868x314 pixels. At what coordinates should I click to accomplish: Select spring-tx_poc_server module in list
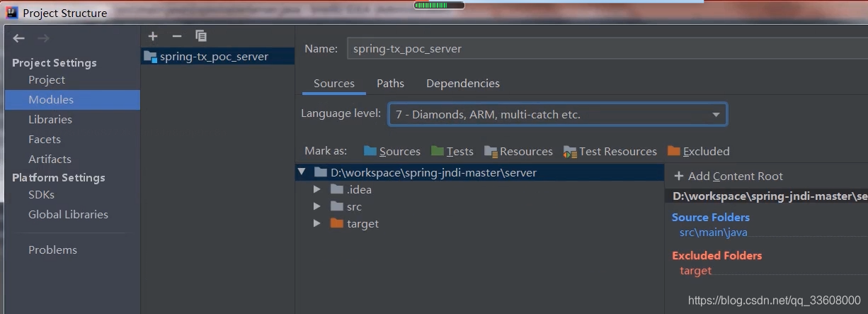(x=217, y=57)
